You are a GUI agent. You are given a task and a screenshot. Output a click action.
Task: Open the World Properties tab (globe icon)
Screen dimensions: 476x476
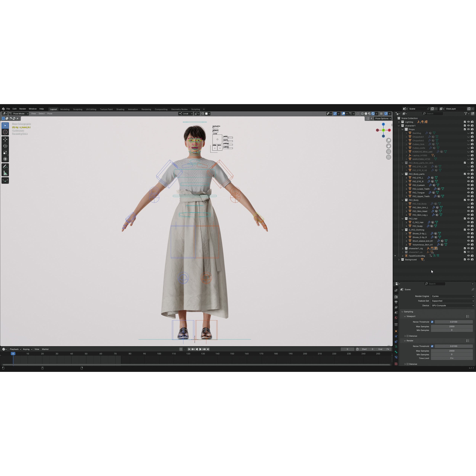(396, 317)
